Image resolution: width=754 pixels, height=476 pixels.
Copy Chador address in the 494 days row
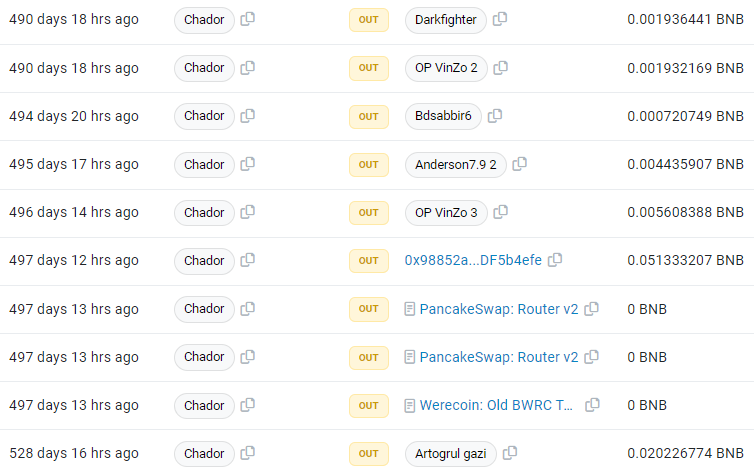point(247,116)
